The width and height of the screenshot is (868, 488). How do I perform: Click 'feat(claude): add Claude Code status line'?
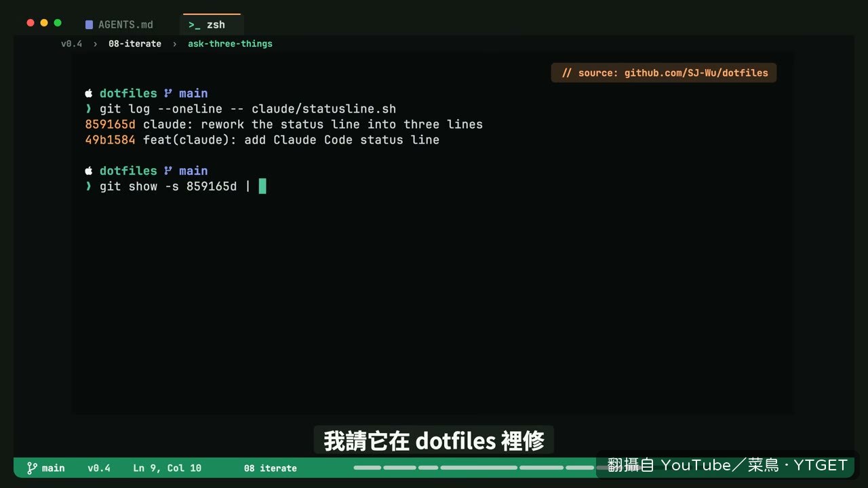click(x=291, y=140)
